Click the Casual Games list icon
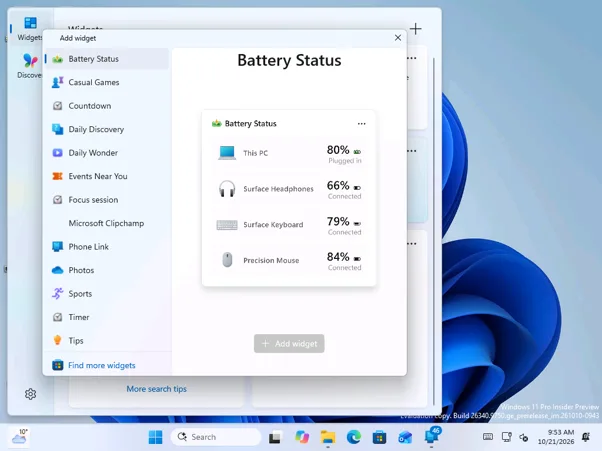Screen dimensions: 602x451 (x=58, y=82)
